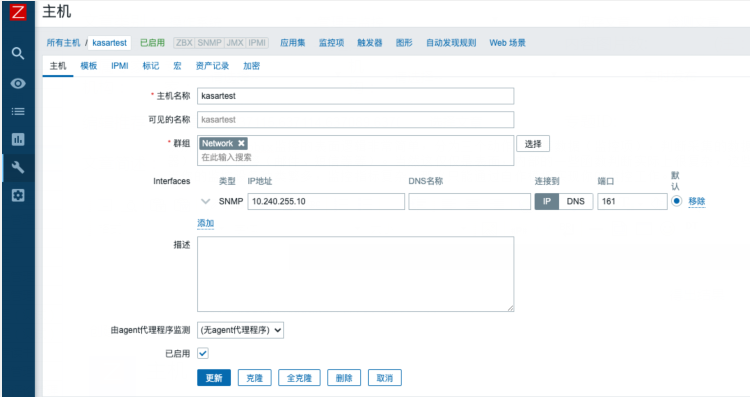750x397 pixels.
Task: Open the agent proxy dropdown
Action: (x=240, y=330)
